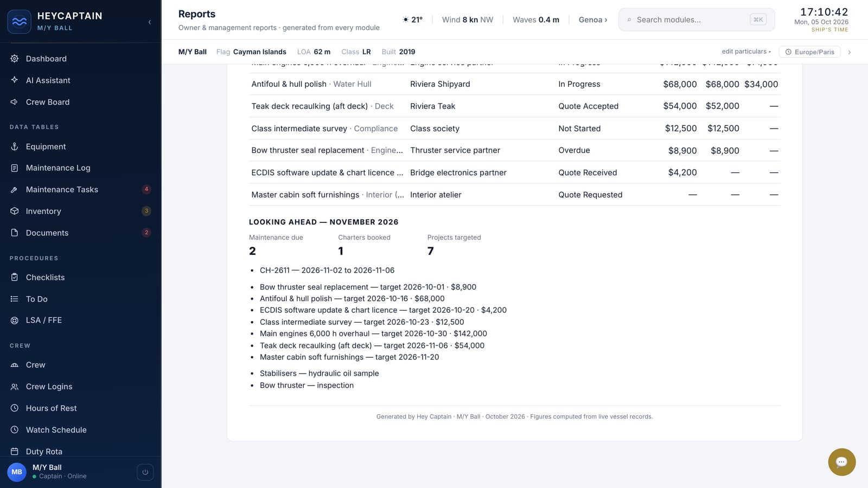868x488 pixels.
Task: Open the To Do list icon
Action: coord(15,299)
